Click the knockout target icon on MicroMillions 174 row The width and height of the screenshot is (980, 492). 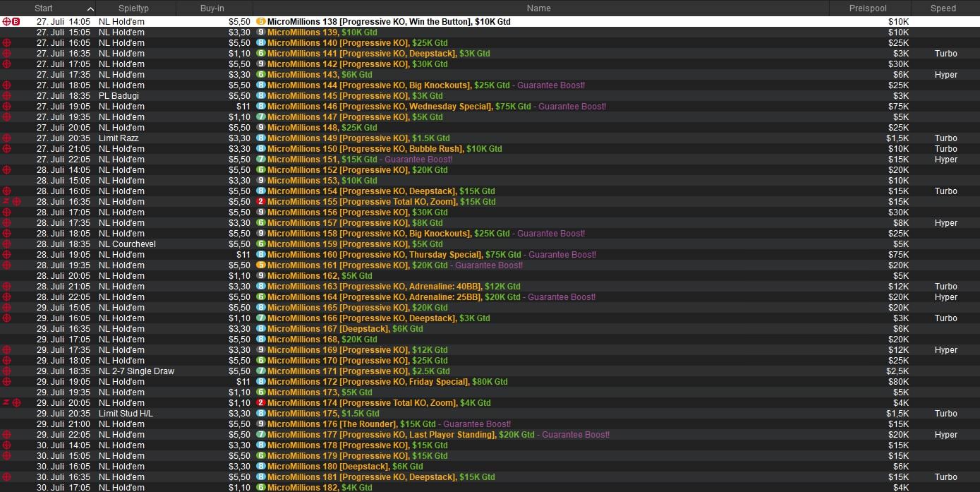[16, 403]
